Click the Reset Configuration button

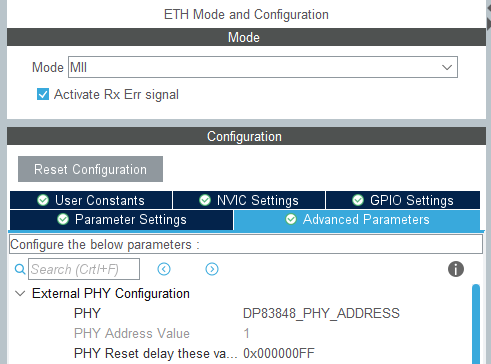pos(90,169)
